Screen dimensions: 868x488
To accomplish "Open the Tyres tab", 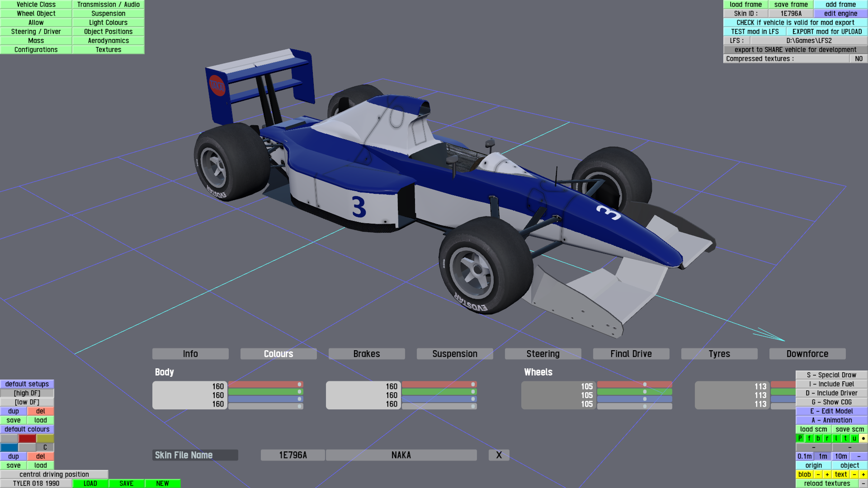I will (x=719, y=354).
